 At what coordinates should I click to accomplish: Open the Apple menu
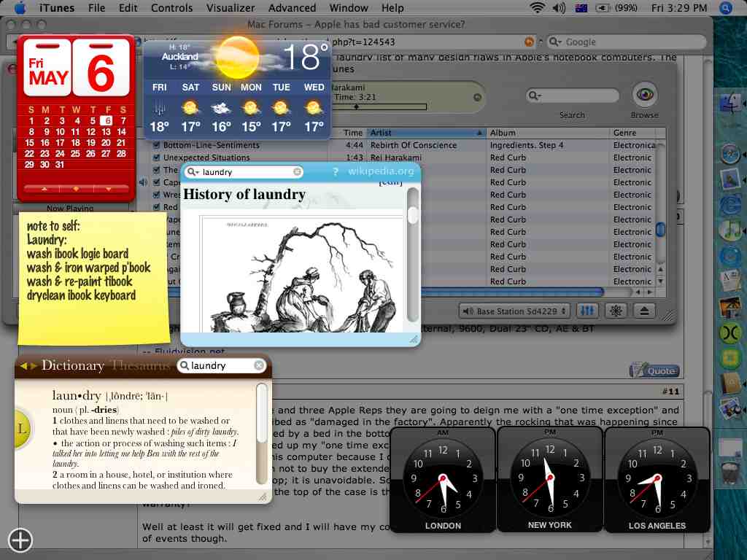[20, 7]
